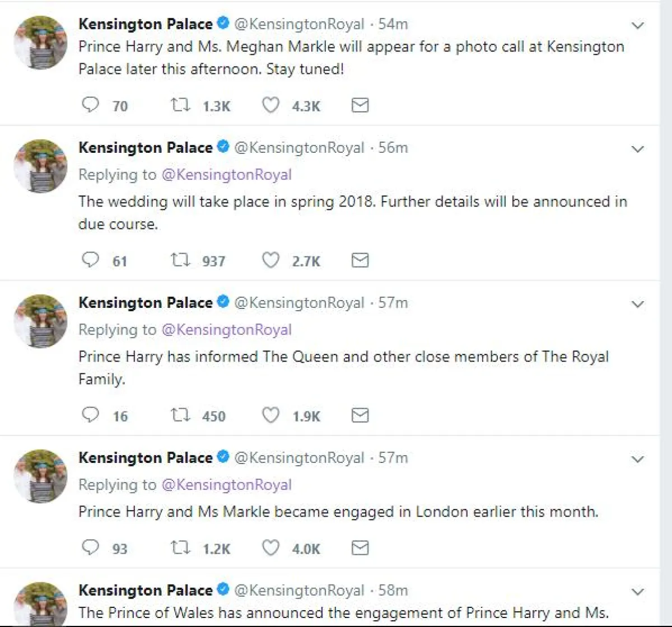This screenshot has height=627, width=672.
Task: Open the Kensington Palace profile name on 54m tweet
Action: click(x=146, y=24)
